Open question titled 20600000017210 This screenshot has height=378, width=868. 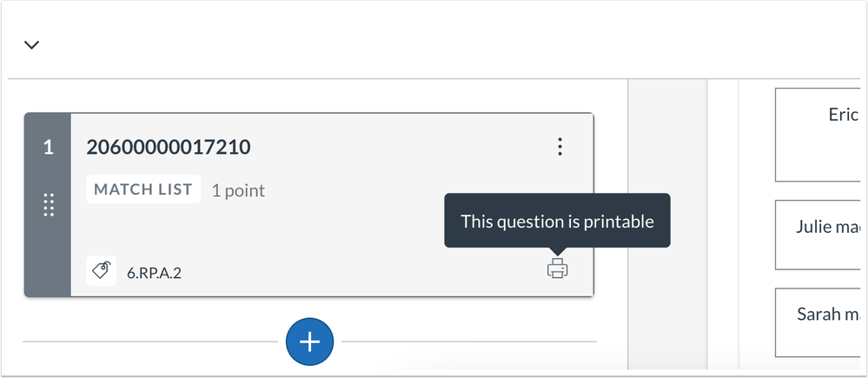pyautogui.click(x=169, y=148)
